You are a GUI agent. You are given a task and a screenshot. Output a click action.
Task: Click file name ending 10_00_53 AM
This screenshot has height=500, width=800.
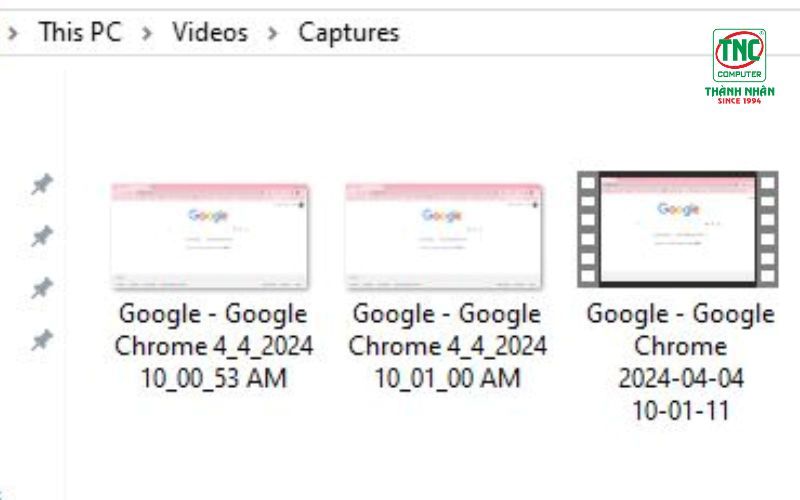(213, 346)
